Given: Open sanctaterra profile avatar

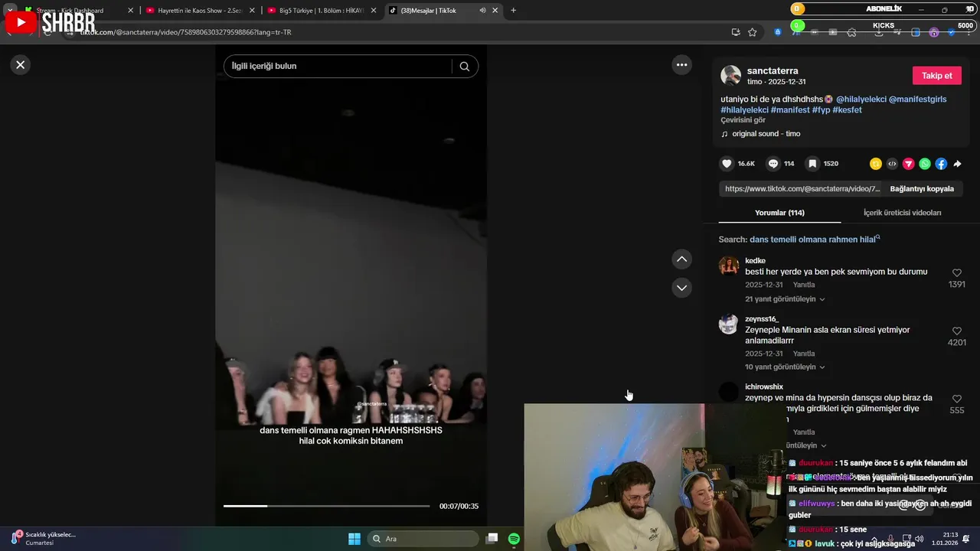Looking at the screenshot, I should (730, 76).
